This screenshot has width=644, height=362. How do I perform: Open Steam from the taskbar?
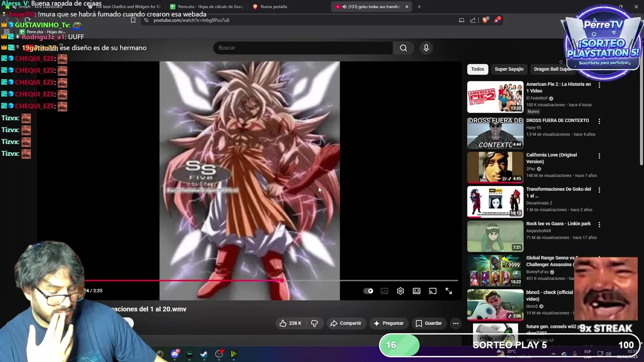pos(204,354)
